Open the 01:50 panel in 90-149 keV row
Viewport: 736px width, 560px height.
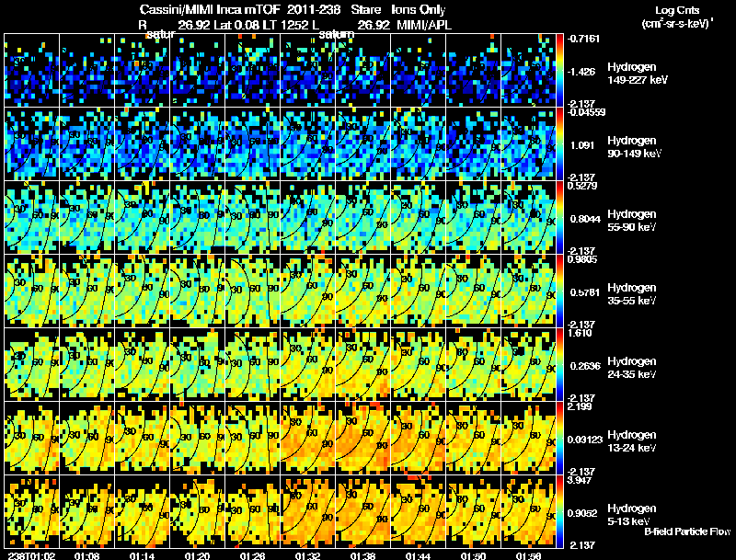(473, 144)
